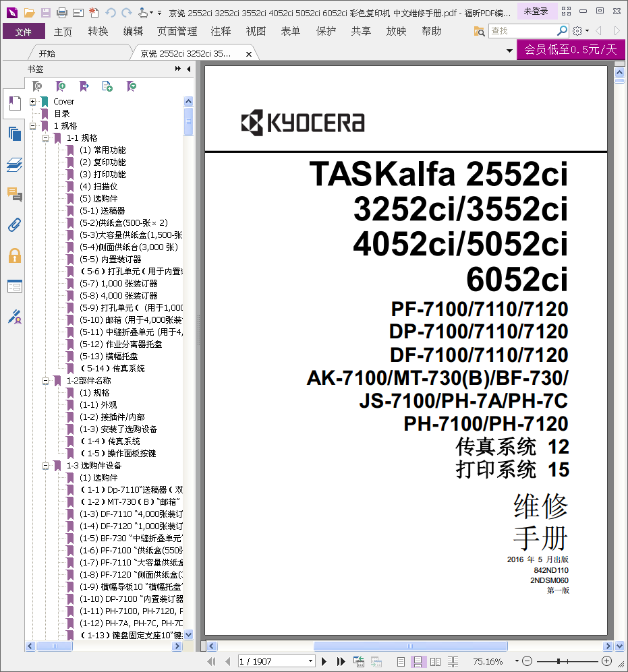Open the Attachments paperclip panel
This screenshot has width=628, height=672.
(15, 224)
